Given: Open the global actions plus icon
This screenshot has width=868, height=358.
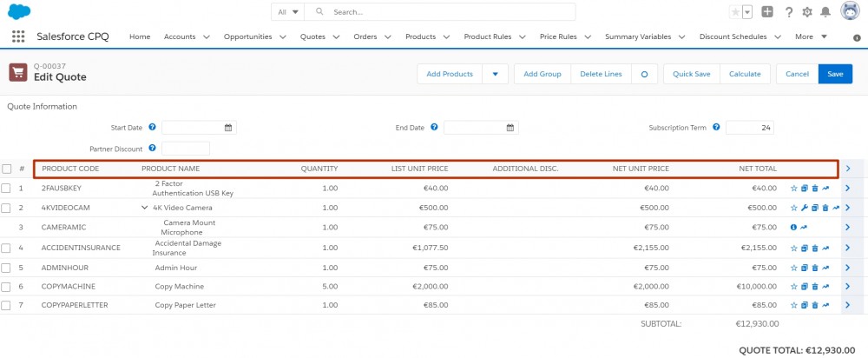Looking at the screenshot, I should pyautogui.click(x=767, y=11).
